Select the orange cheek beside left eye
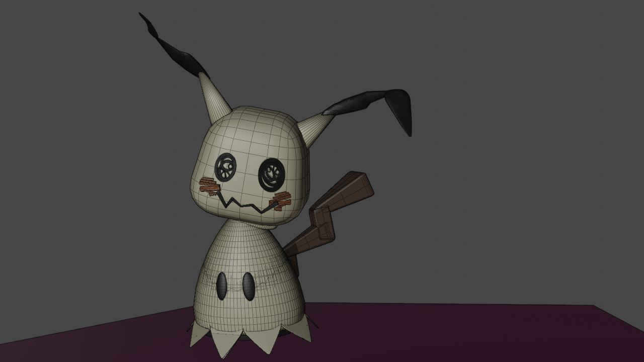This screenshot has width=644, height=362. point(210,185)
